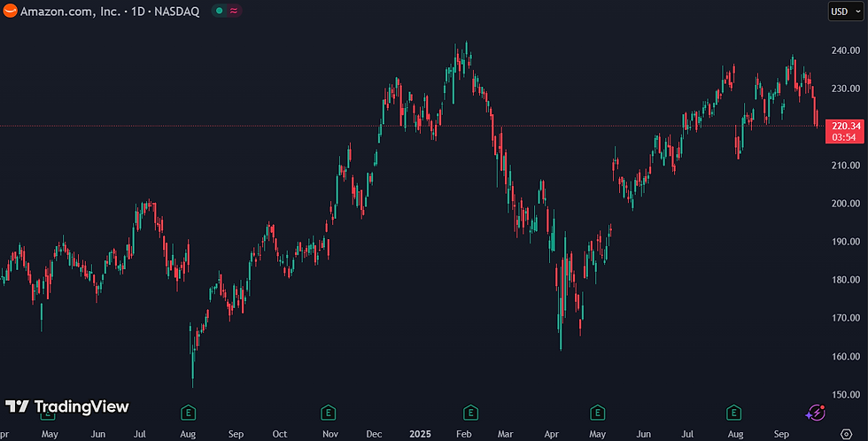Click the red dotted current price line
868x441 pixels.
(413, 126)
